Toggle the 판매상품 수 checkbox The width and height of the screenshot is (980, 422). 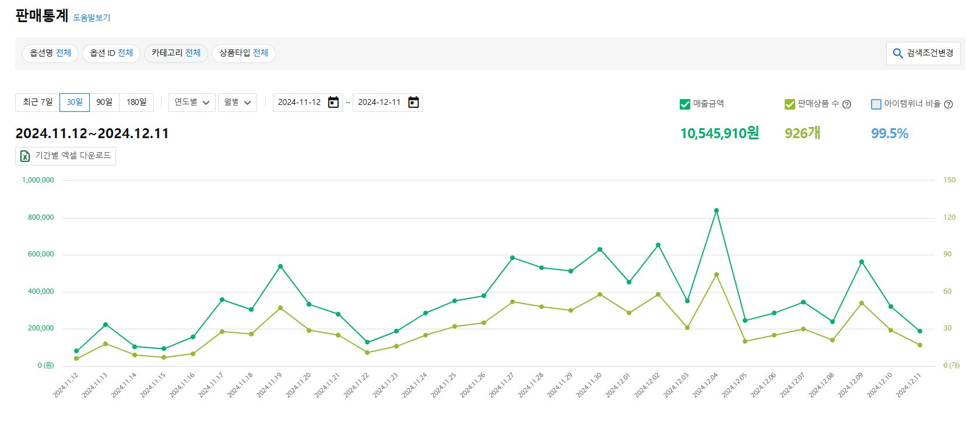790,104
